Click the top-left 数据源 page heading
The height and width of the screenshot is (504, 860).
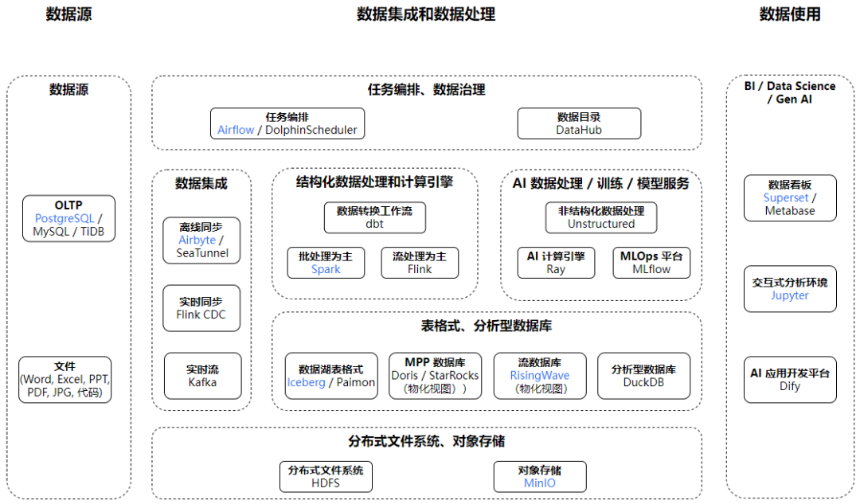(68, 14)
